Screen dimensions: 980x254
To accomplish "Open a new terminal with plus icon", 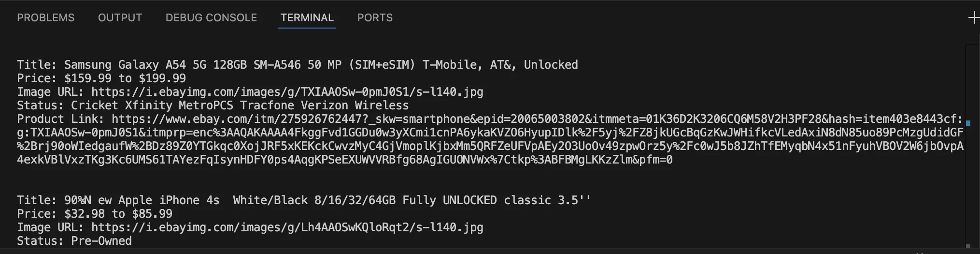I will click(974, 18).
